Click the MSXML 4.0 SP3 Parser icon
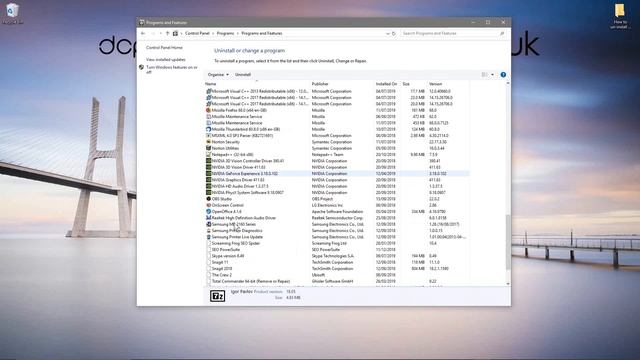This screenshot has width=640, height=360. pos(209,136)
